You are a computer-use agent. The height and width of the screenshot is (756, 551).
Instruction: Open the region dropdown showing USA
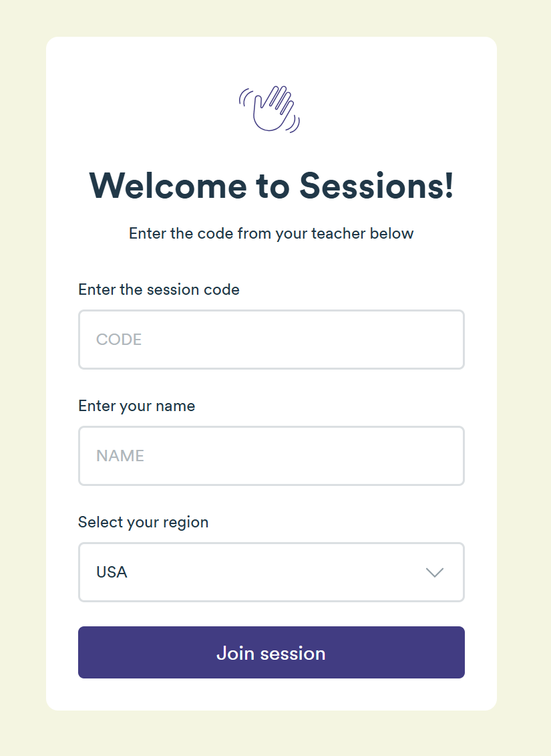[271, 572]
